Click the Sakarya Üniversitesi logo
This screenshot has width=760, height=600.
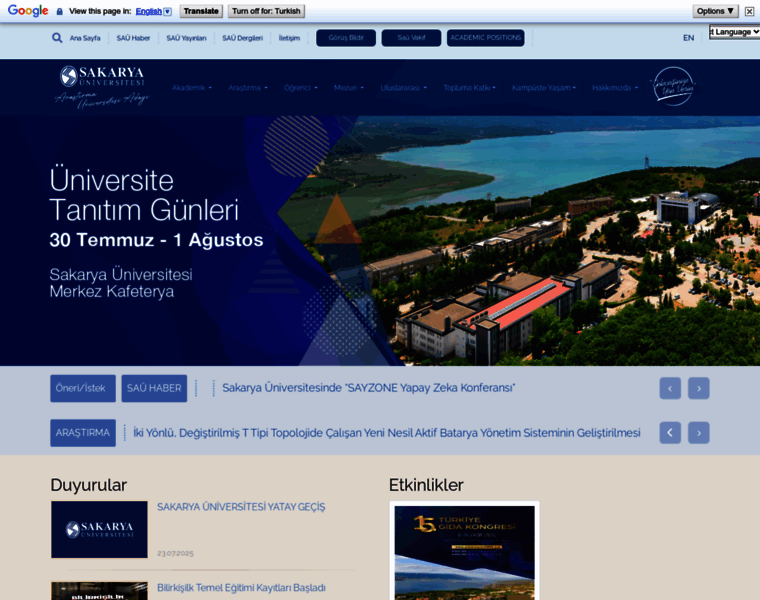click(102, 87)
